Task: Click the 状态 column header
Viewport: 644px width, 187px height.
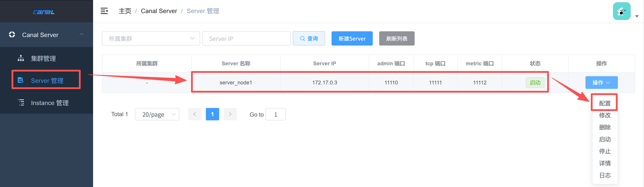Action: click(x=535, y=64)
